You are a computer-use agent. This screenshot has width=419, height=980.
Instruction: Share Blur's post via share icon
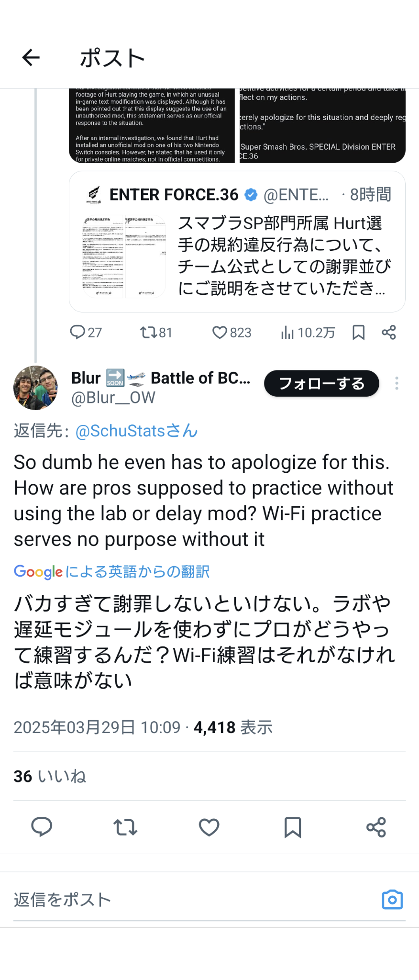coord(376,827)
